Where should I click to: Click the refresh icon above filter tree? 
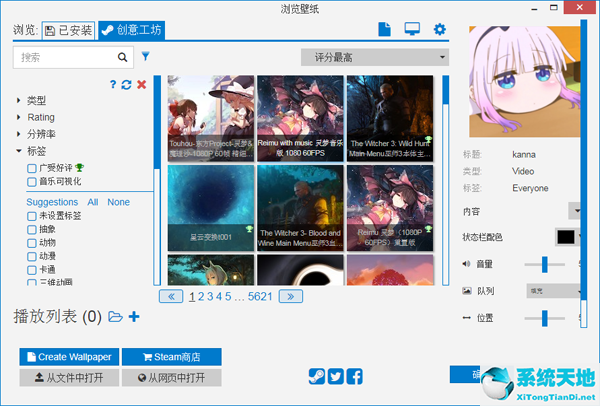(127, 85)
